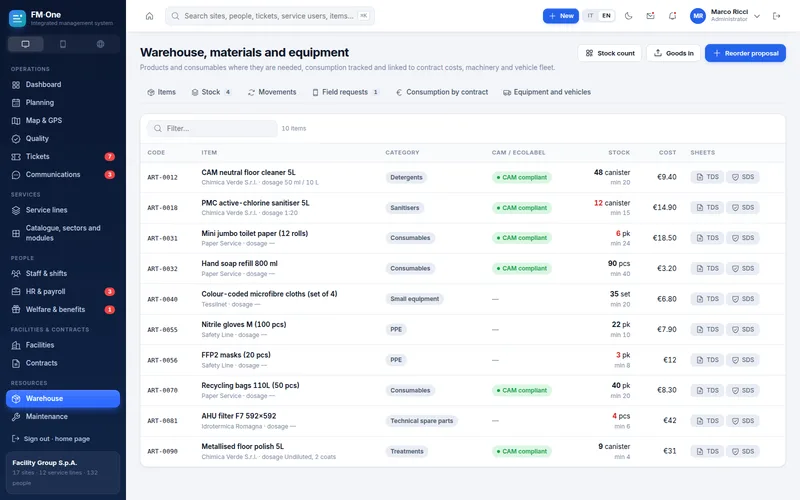Focus the global search field
Screen dimensions: 800x500
point(270,16)
